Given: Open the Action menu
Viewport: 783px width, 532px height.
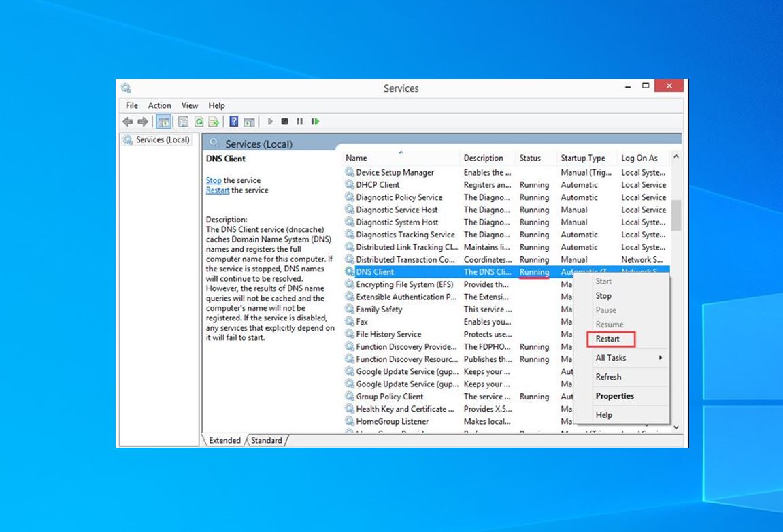Looking at the screenshot, I should (159, 105).
